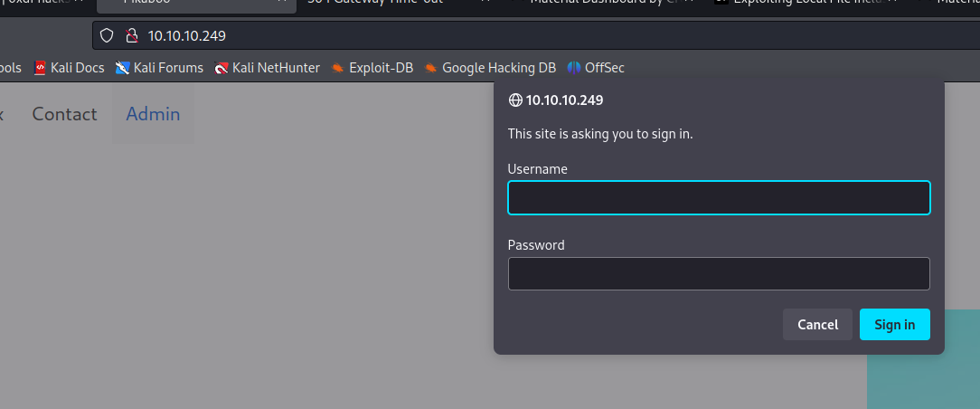Click the address bar showing 10.10.10.249

click(542, 36)
